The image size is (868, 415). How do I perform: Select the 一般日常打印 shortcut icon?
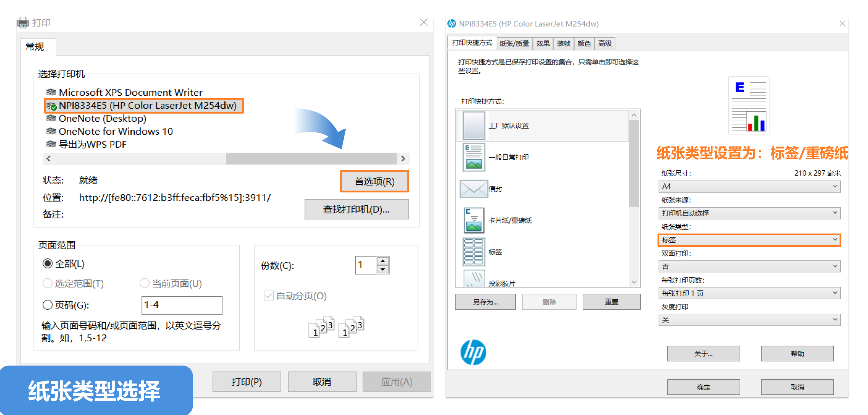474,157
